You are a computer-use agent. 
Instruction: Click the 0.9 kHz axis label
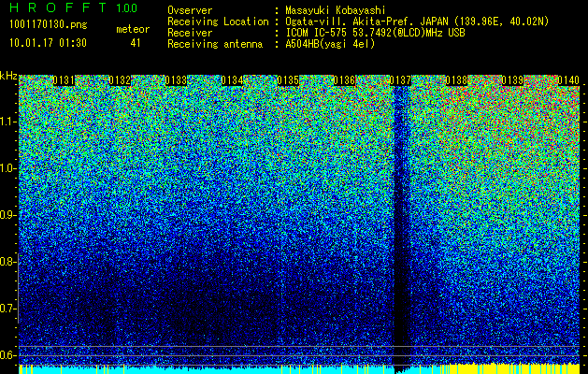click(7, 215)
